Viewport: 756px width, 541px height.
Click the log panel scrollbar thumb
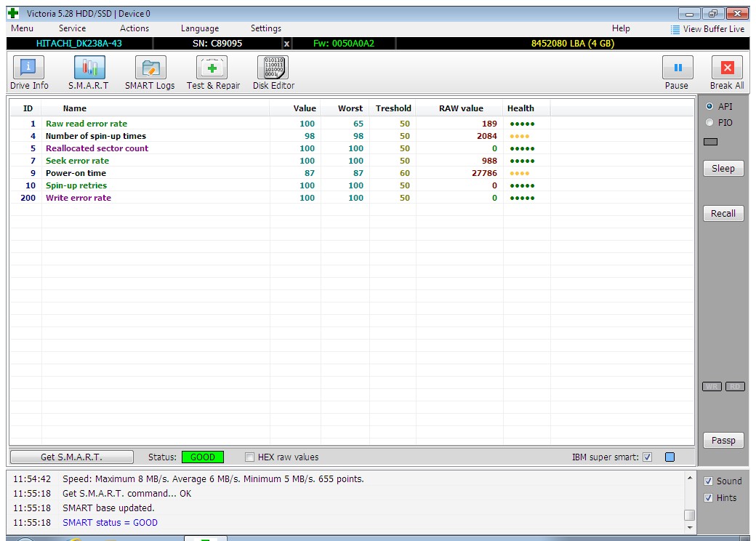tap(690, 515)
